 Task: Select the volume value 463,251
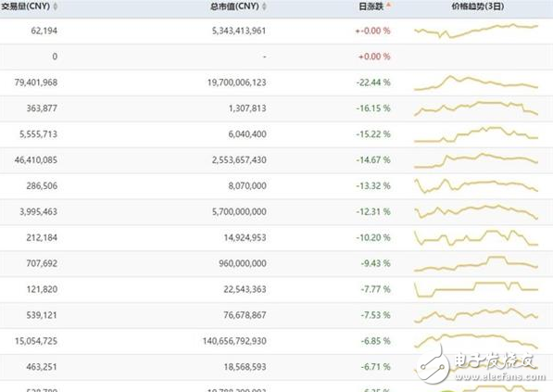(42, 367)
